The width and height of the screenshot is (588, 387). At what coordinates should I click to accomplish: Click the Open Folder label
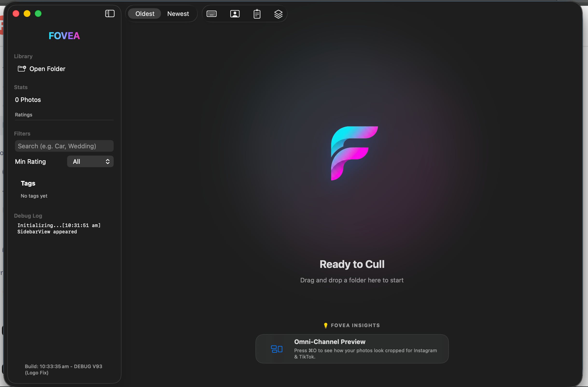coord(47,69)
